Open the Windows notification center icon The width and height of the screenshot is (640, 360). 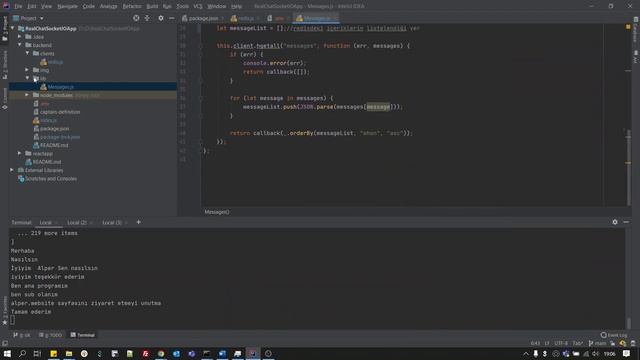[x=626, y=353]
